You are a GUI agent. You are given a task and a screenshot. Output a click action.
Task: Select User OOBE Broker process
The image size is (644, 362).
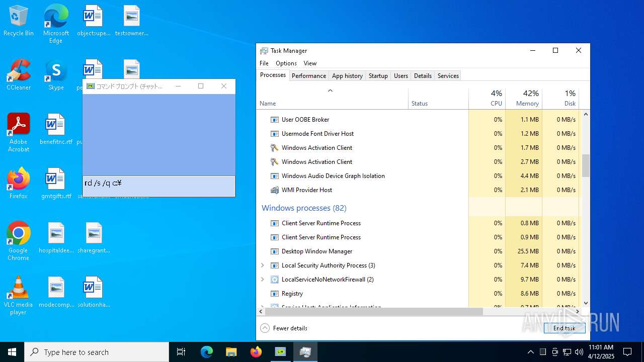[363, 120]
